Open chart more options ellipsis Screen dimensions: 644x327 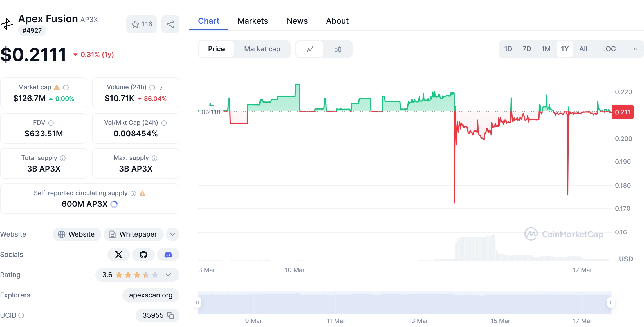tap(634, 49)
